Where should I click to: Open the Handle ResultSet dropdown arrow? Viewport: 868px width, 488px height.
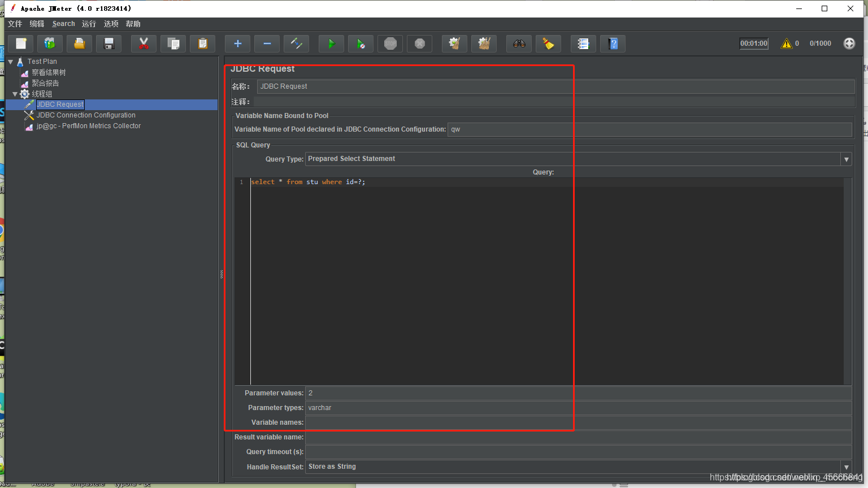click(846, 467)
